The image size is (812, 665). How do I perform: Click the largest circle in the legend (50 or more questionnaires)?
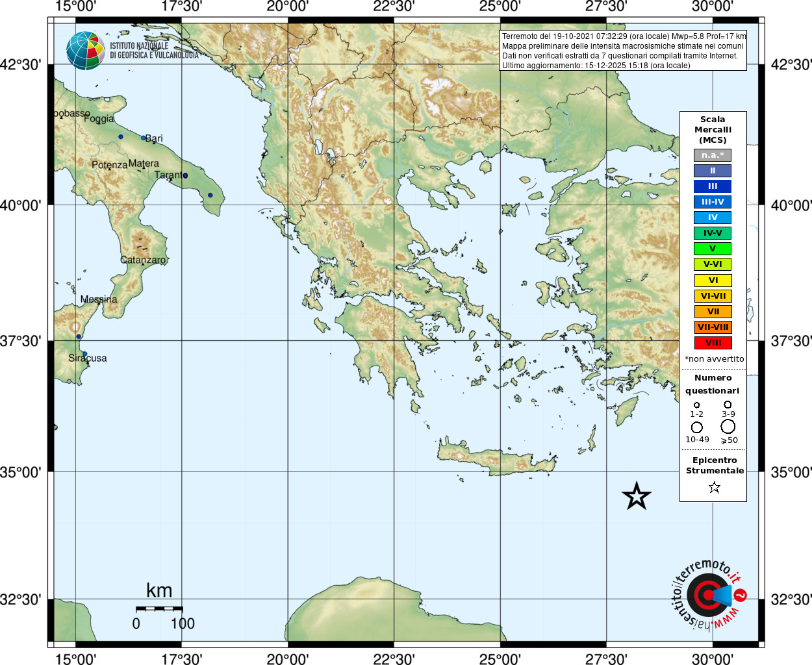[x=728, y=427]
